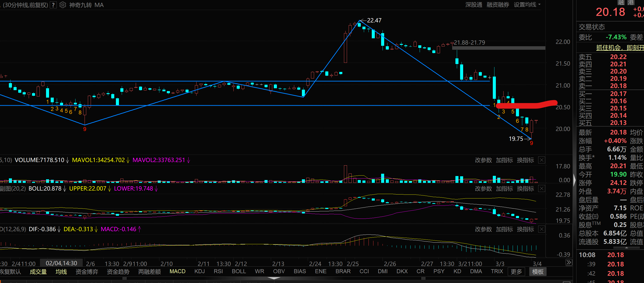Close the MACD indicator panel
Viewport: 644px width, 283px height.
pos(541,229)
